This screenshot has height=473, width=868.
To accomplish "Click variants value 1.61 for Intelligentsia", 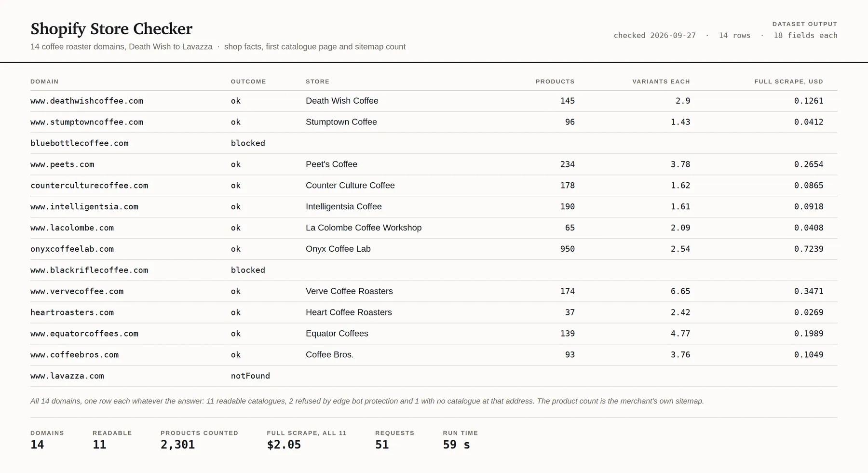I will click(x=680, y=207).
